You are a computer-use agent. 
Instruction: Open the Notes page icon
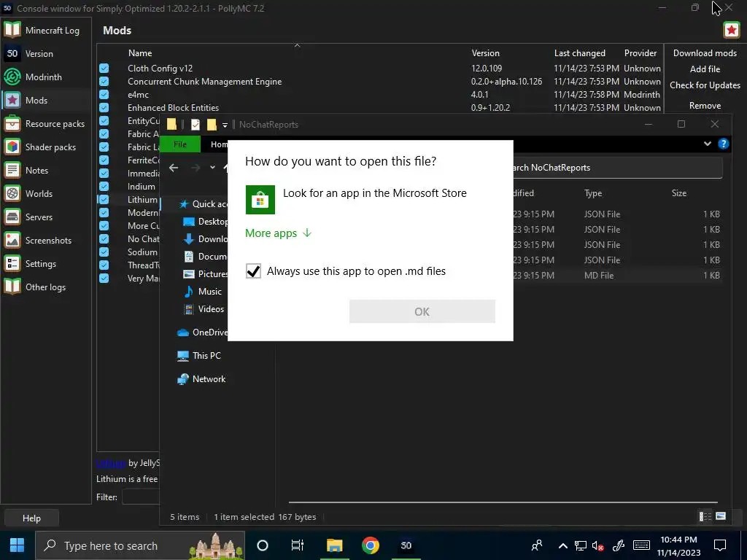pos(12,170)
